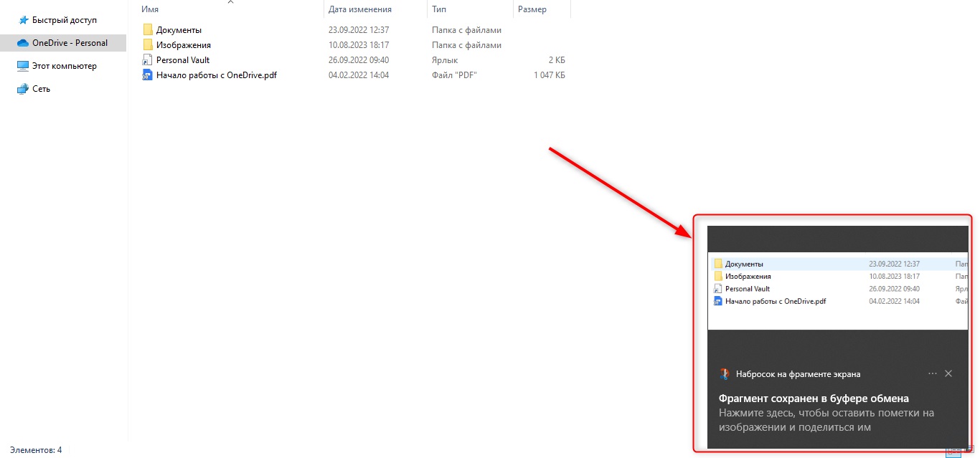Sort files by the Размер column
The height and width of the screenshot is (458, 980).
(x=532, y=9)
